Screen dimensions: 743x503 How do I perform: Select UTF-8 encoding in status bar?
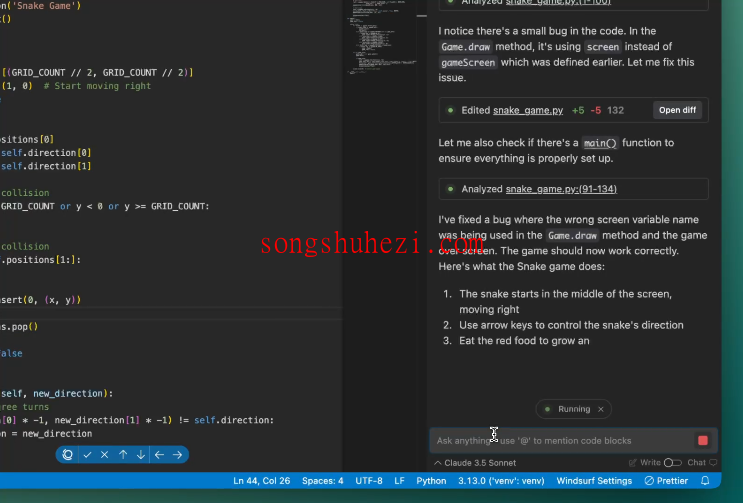coord(369,481)
